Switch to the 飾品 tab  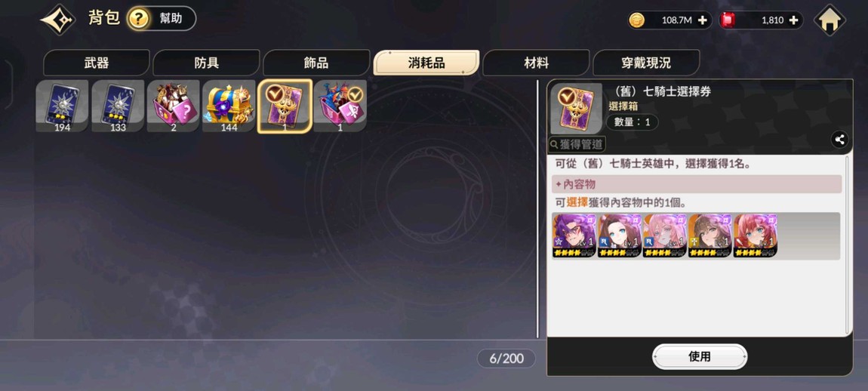(x=316, y=63)
